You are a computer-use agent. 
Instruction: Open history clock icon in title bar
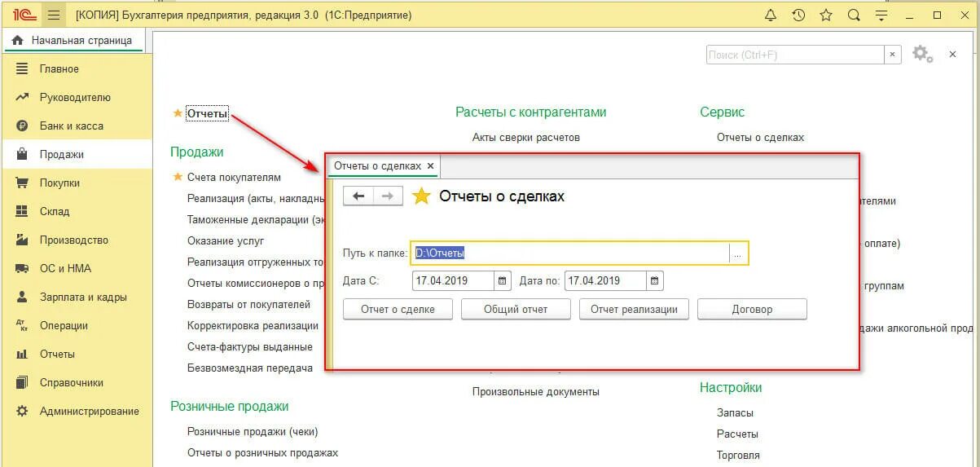click(798, 15)
